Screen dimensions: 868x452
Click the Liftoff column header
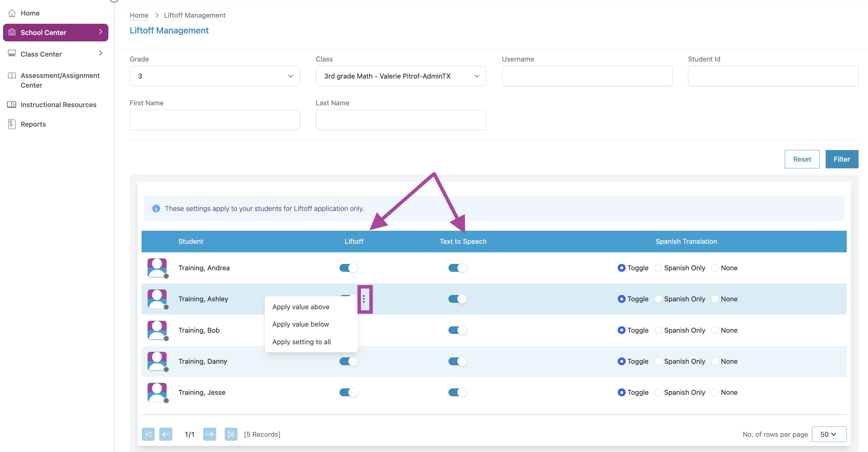(x=354, y=241)
